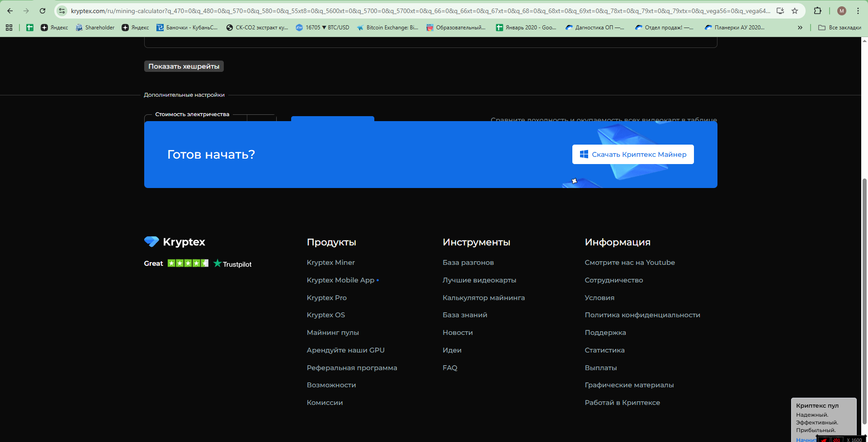868x442 pixels.
Task: Click Скачать Криптекс Майнер download button
Action: click(x=632, y=155)
